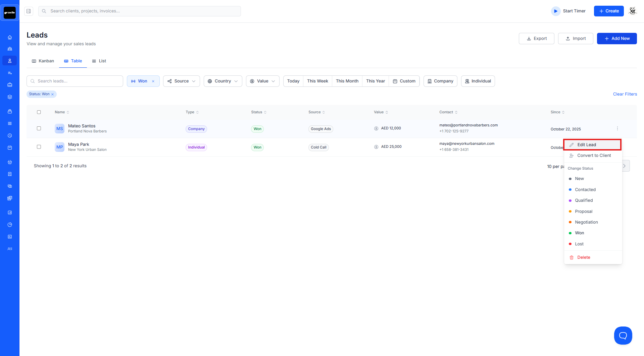Sort table by Since column

tap(558, 112)
